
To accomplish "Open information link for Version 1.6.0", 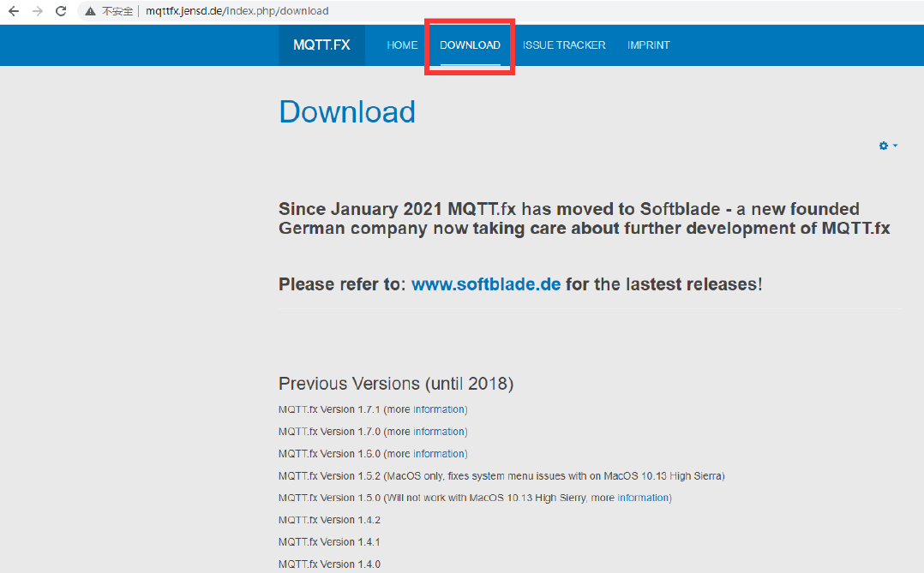I will [439, 453].
